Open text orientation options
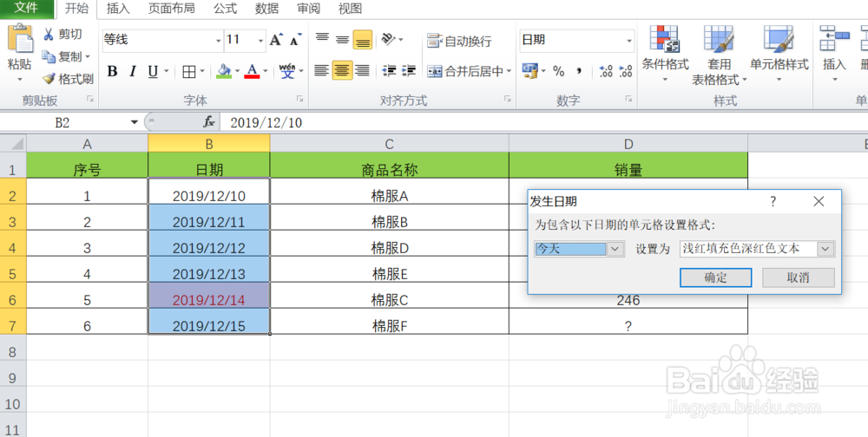This screenshot has width=868, height=437. [x=392, y=40]
